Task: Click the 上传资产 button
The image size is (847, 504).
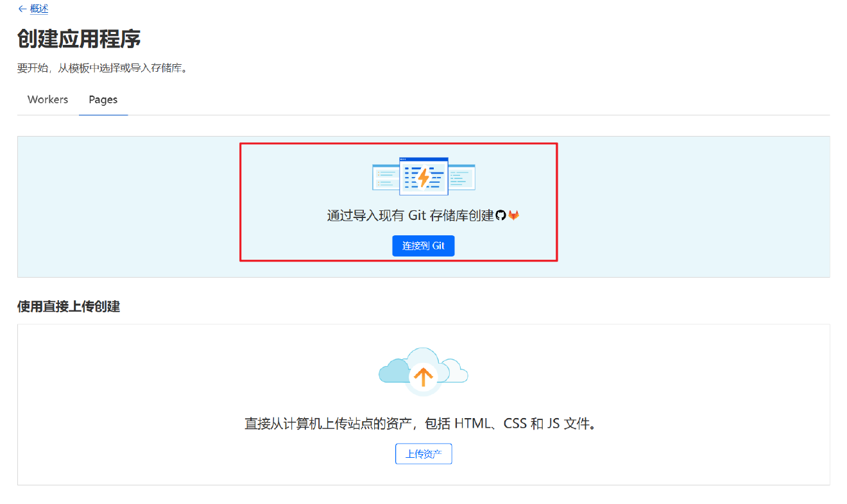Action: click(424, 453)
